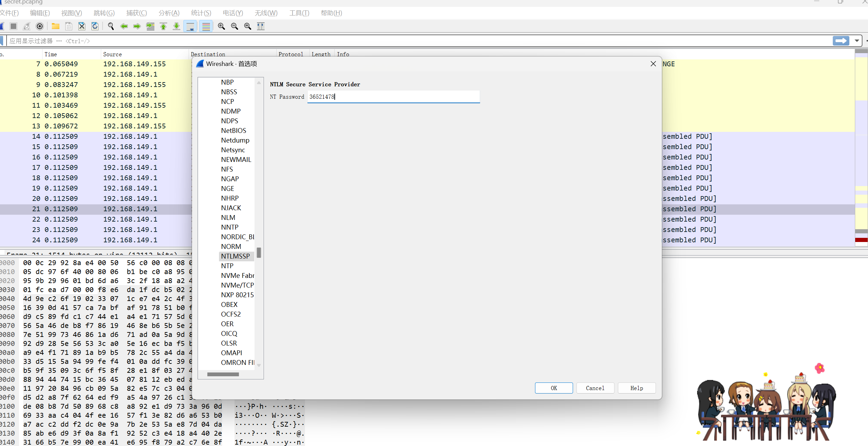Viewport: 868px width, 446px height.
Task: Click the NT Password input field
Action: coord(393,97)
